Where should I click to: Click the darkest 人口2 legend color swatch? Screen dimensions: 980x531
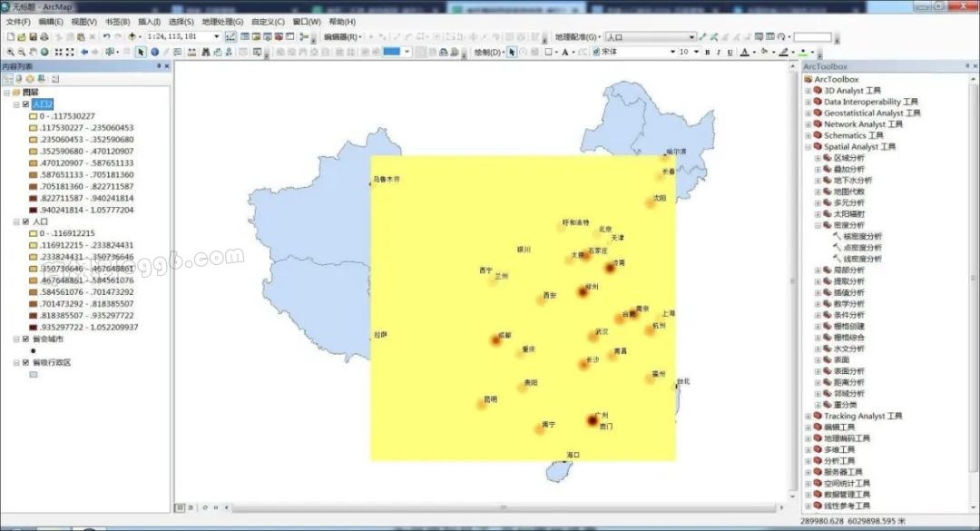(33, 210)
